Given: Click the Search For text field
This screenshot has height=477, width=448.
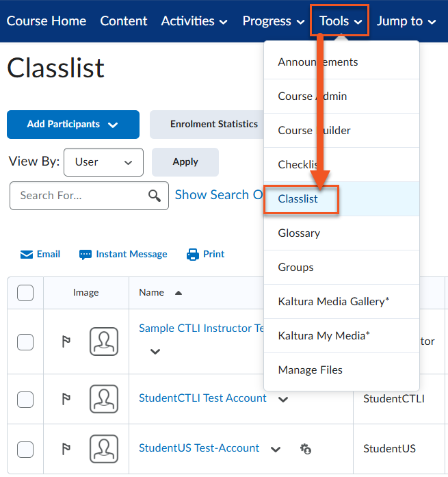Looking at the screenshot, I should click(x=81, y=196).
